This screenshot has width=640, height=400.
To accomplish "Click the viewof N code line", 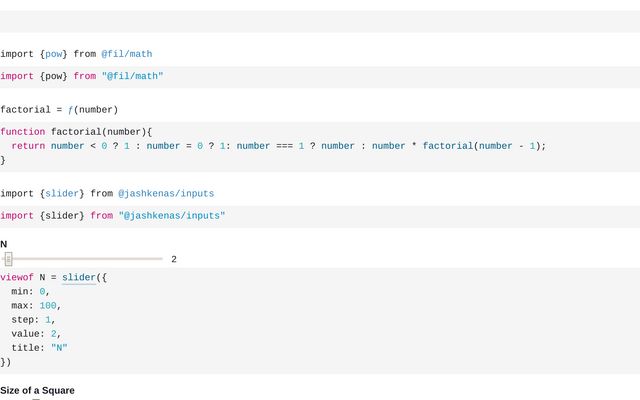I will [x=53, y=277].
